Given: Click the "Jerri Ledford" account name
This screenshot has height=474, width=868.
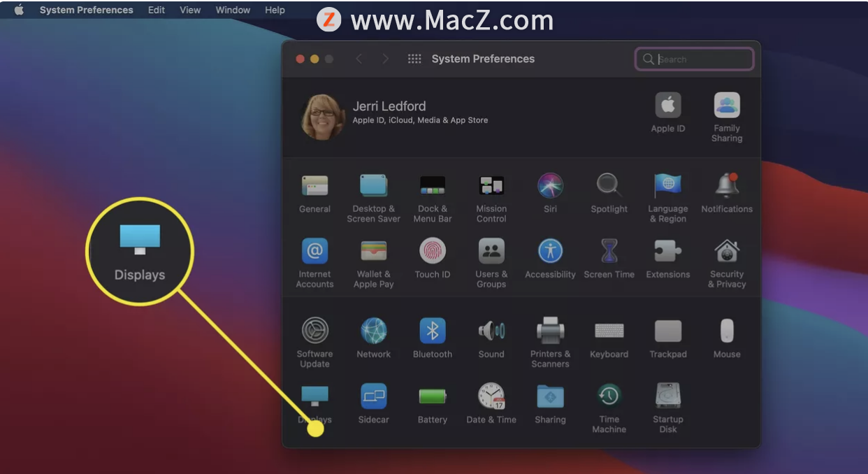Looking at the screenshot, I should pos(389,106).
